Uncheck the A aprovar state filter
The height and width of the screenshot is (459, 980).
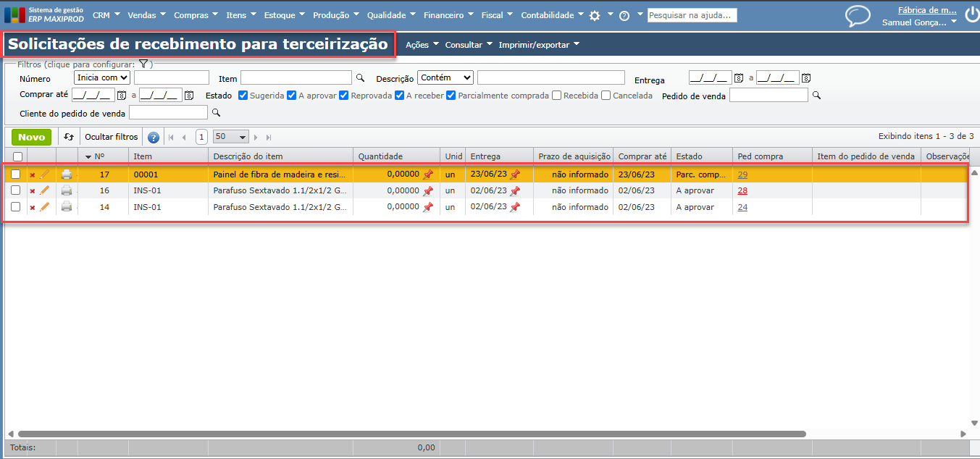(x=291, y=95)
